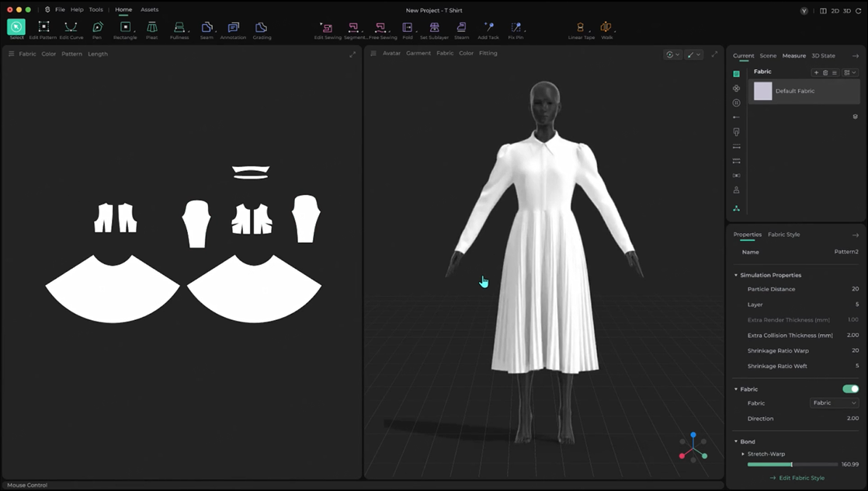Add a new fabric with plus button
Viewport: 868px width, 491px height.
(x=815, y=71)
